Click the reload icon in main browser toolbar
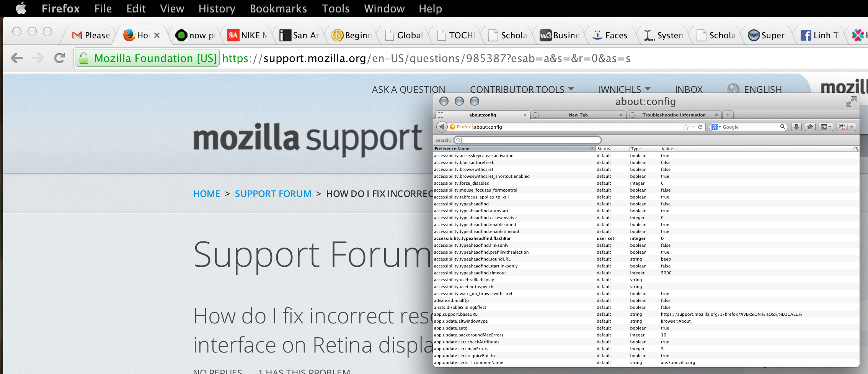 pos(59,58)
